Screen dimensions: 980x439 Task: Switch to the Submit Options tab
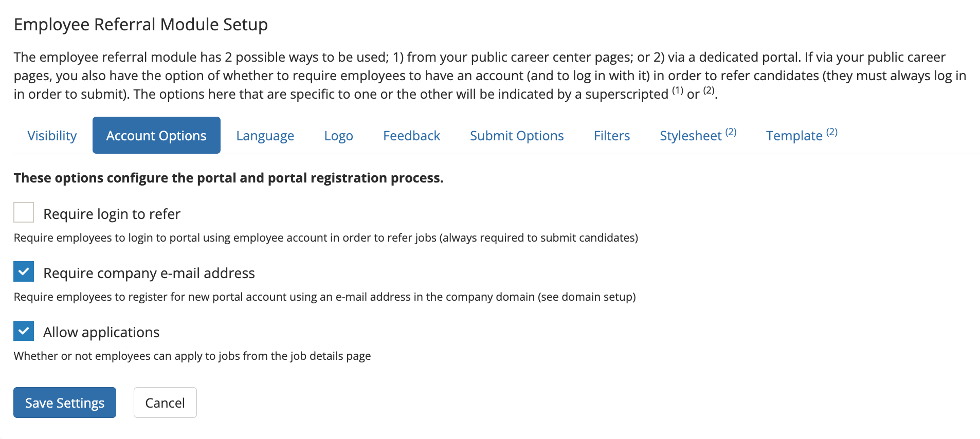click(517, 136)
